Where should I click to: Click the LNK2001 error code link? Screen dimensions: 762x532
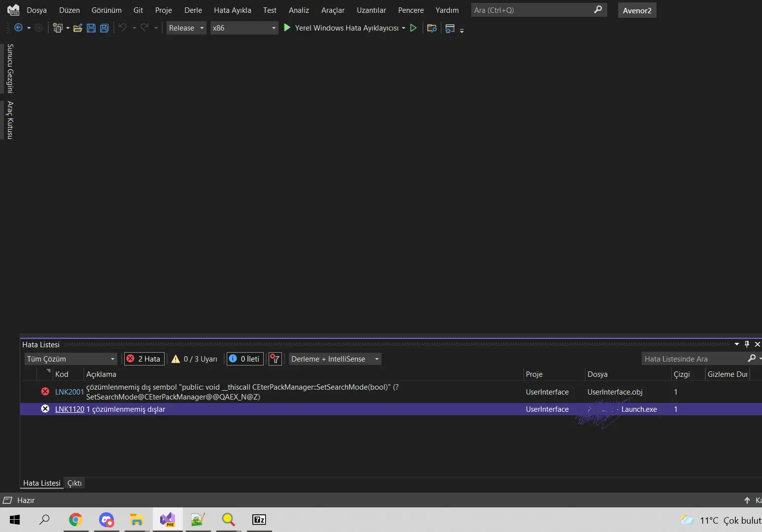(69, 392)
